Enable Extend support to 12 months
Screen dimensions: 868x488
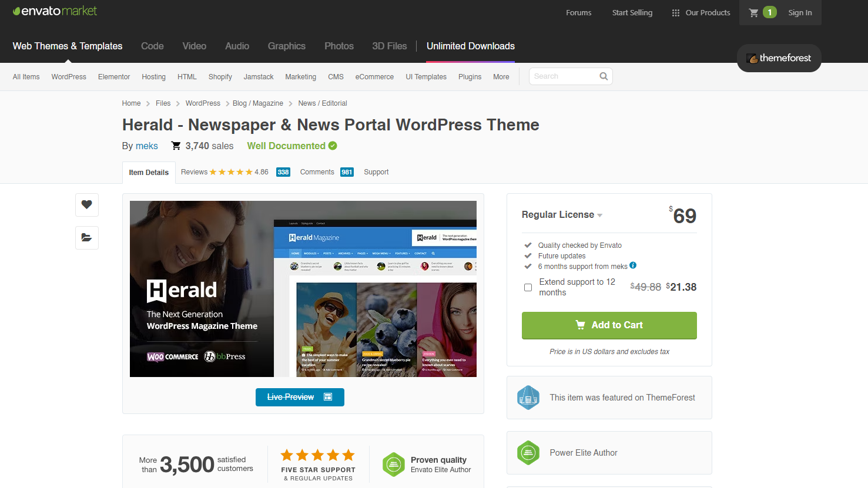click(528, 287)
